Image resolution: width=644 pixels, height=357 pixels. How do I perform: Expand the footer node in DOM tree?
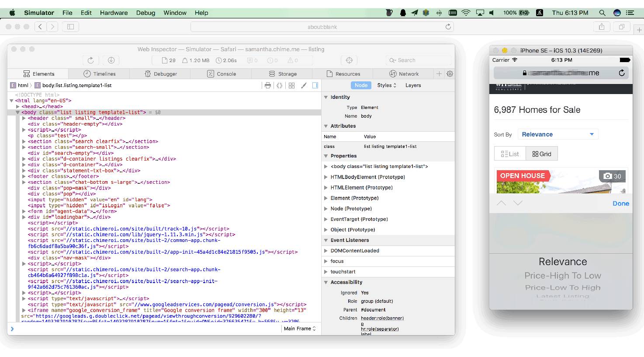24,176
